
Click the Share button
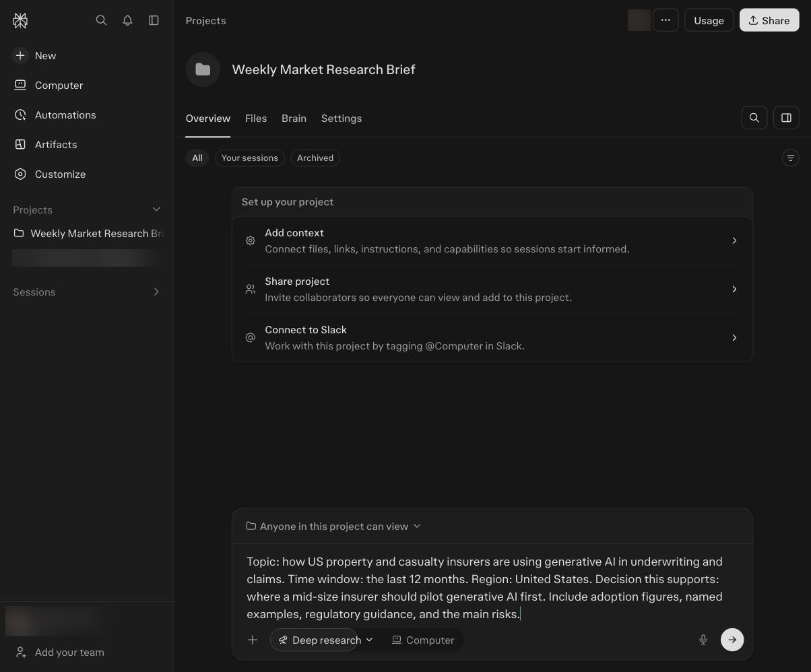pos(769,20)
